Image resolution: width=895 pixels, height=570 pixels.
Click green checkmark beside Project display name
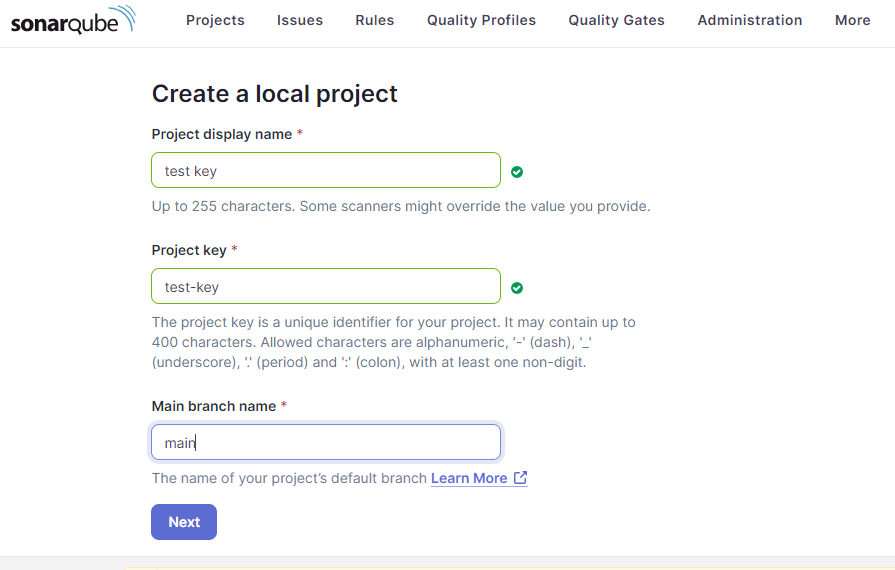click(x=517, y=172)
